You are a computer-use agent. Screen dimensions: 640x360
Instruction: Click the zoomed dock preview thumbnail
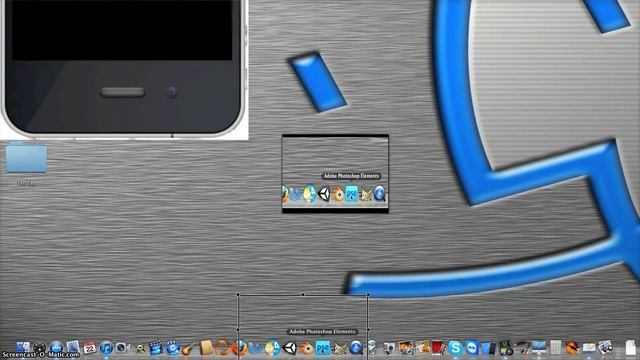coord(335,174)
